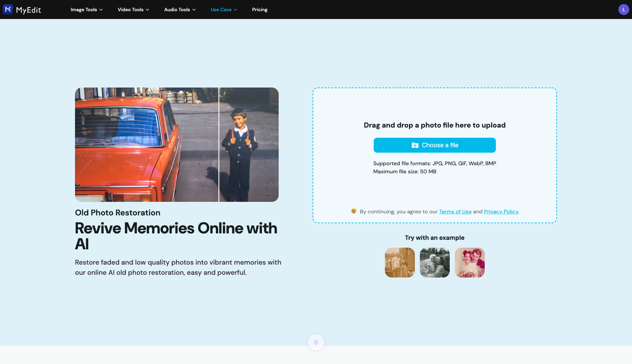Click the Choose a file button

pyautogui.click(x=434, y=145)
